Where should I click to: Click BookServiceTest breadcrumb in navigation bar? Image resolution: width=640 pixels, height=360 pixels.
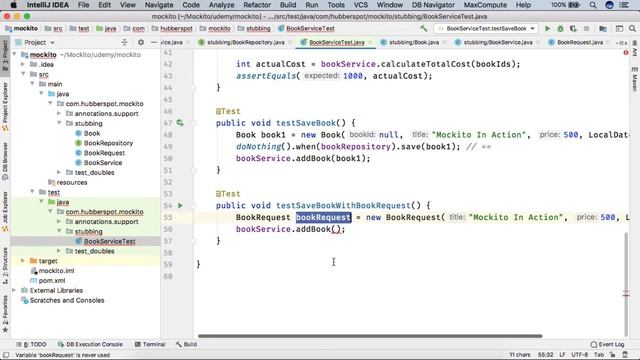click(x=310, y=29)
